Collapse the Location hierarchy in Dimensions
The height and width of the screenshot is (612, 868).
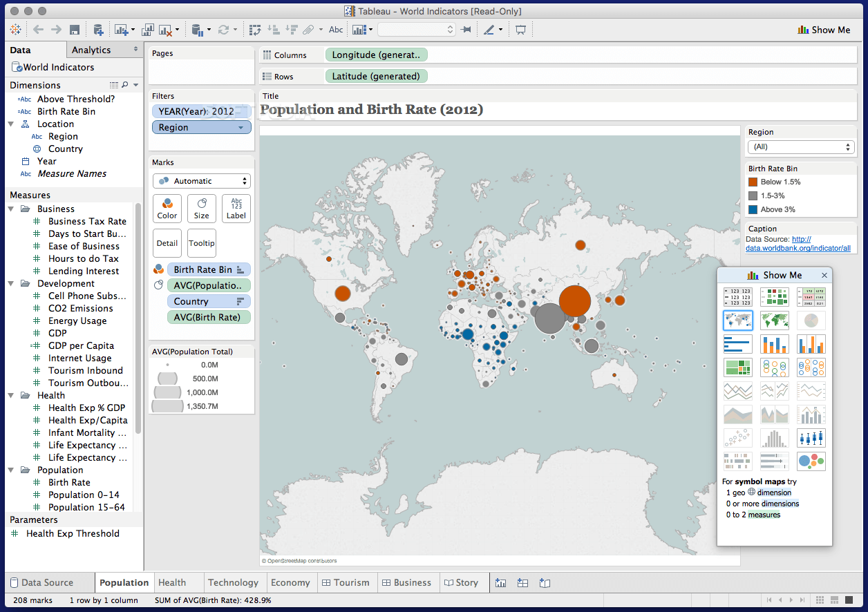tap(12, 124)
